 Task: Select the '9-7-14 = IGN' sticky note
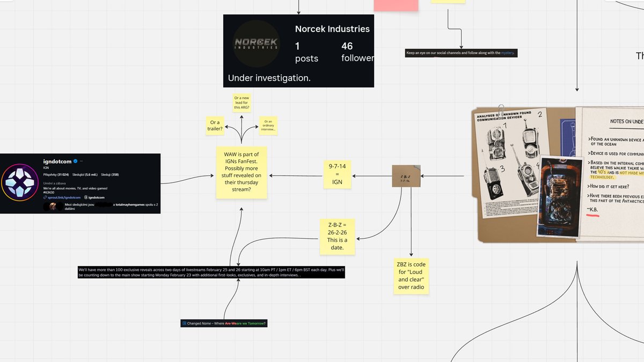pyautogui.click(x=337, y=175)
